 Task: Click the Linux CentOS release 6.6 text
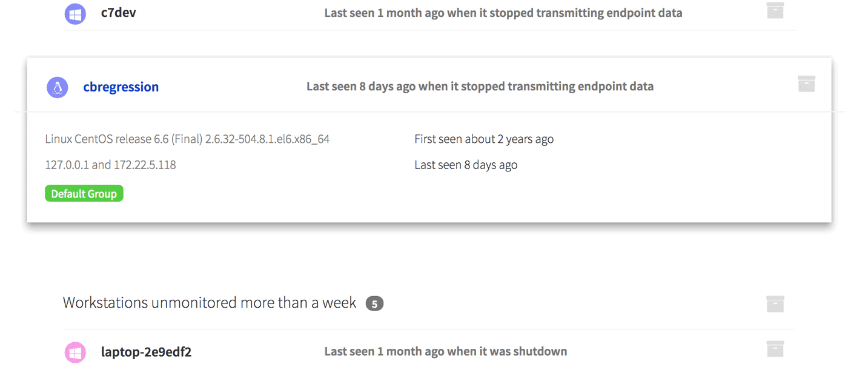coord(187,139)
